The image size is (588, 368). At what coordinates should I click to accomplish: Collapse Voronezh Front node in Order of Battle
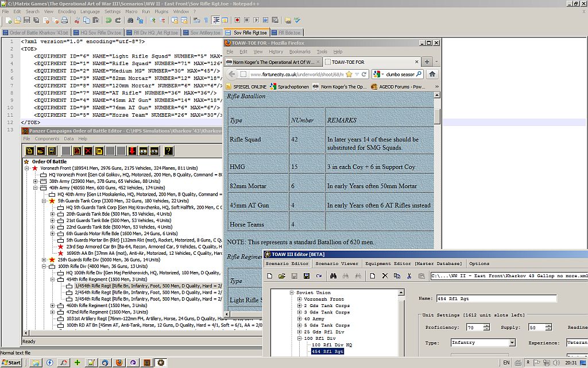point(26,168)
